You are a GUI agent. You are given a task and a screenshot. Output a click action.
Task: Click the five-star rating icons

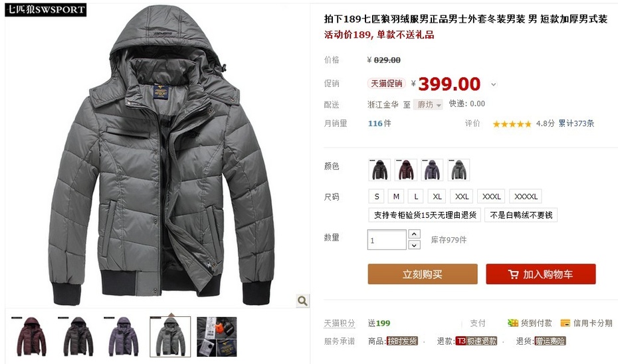pyautogui.click(x=512, y=124)
